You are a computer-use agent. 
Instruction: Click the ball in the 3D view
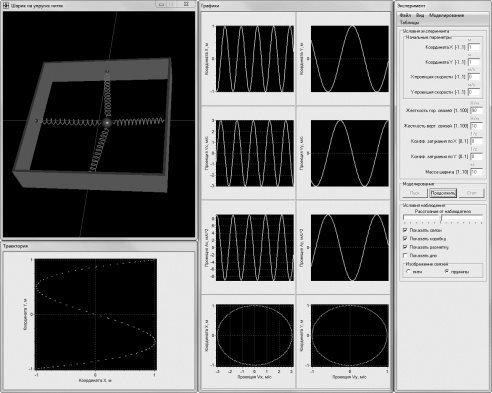pyautogui.click(x=107, y=123)
